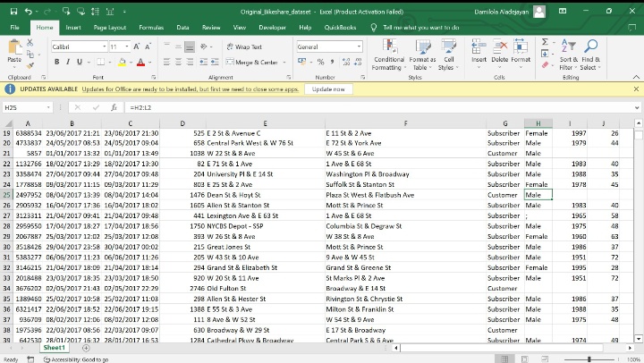
Task: Set middle vertical alignment
Action: point(178,46)
